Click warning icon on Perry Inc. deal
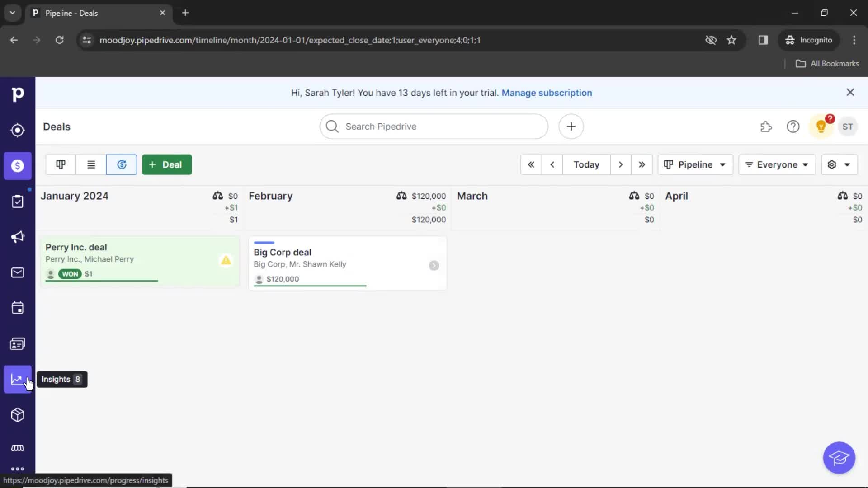Viewport: 868px width, 488px height. tap(226, 260)
